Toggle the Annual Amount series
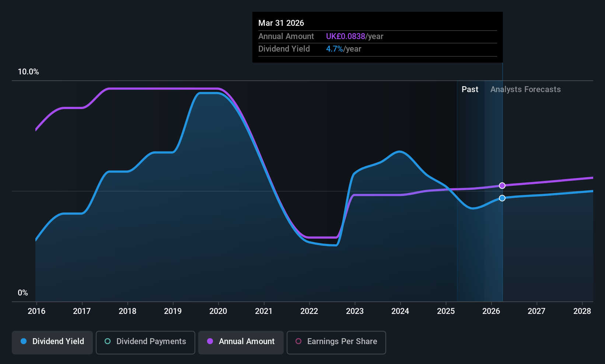The height and width of the screenshot is (364, 605). click(241, 342)
